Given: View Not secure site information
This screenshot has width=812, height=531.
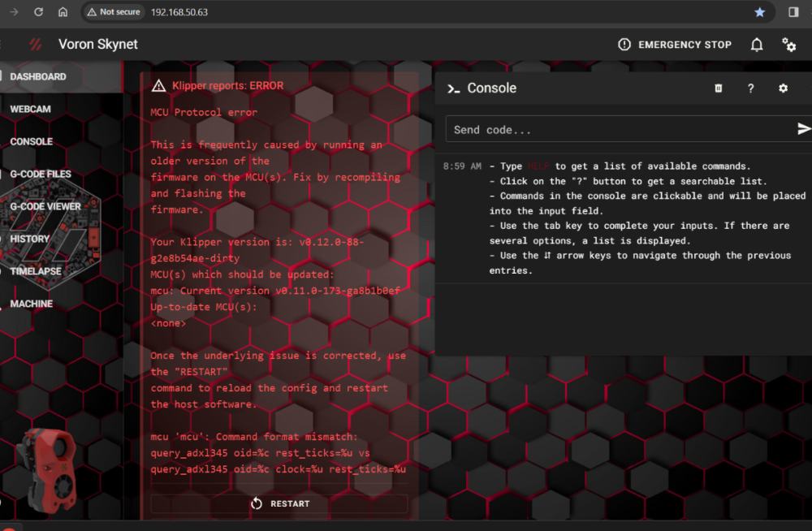Looking at the screenshot, I should click(x=114, y=12).
